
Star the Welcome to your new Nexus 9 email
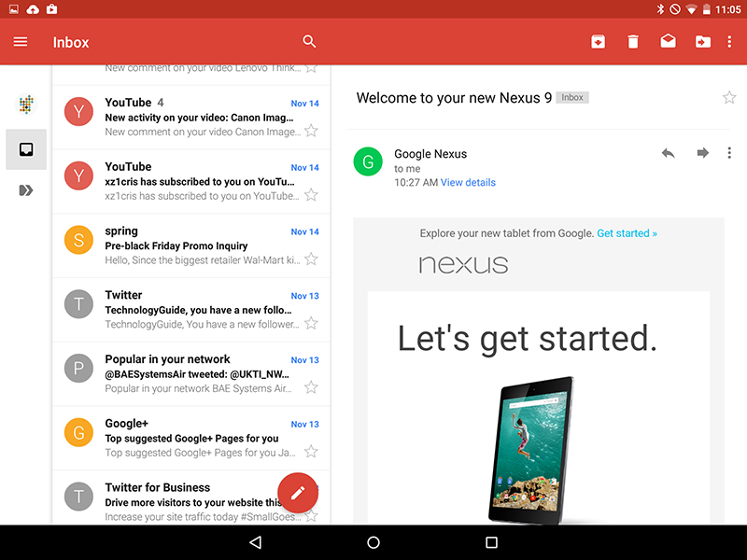[x=729, y=96]
